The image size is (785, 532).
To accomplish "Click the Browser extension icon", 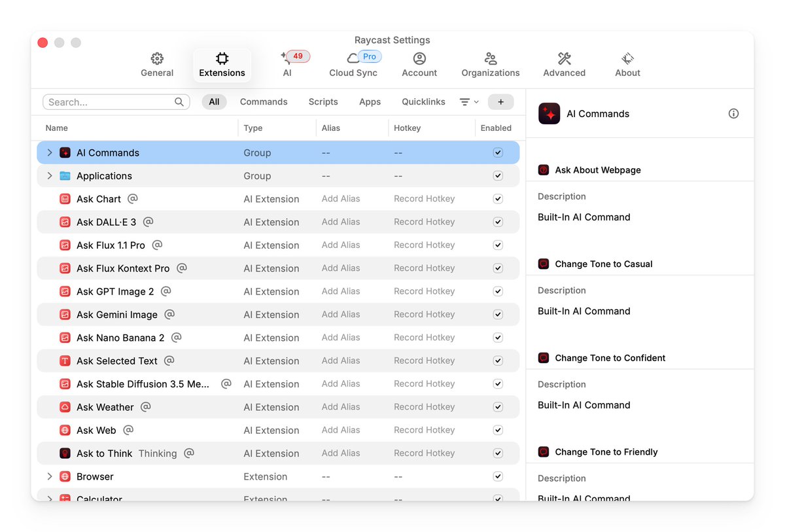I will point(65,476).
